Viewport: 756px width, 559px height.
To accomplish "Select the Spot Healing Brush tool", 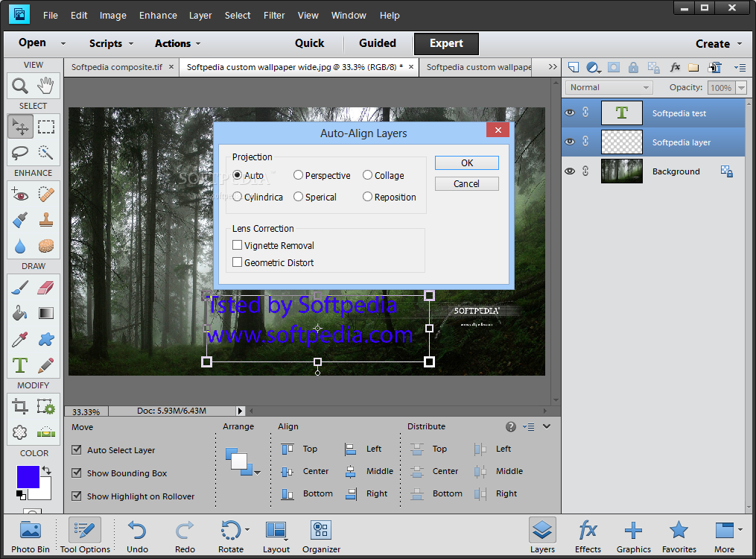I will (45, 195).
